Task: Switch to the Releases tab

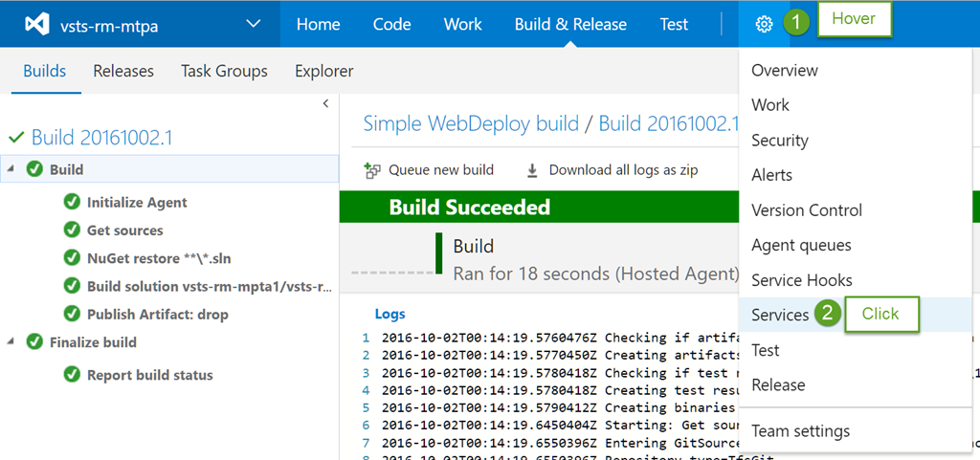Action: click(123, 71)
